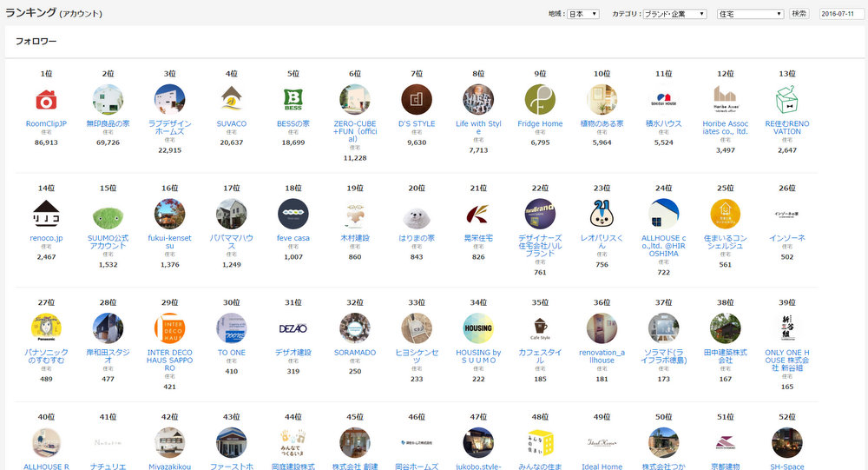This screenshot has height=470, width=868.
Task: Click the ヒヨシケンセツ name link
Action: tap(417, 356)
